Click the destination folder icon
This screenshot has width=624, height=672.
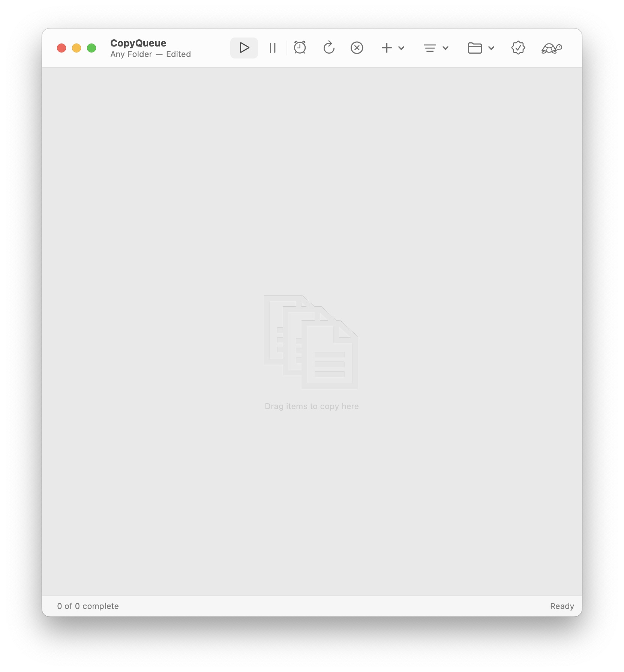pyautogui.click(x=475, y=48)
